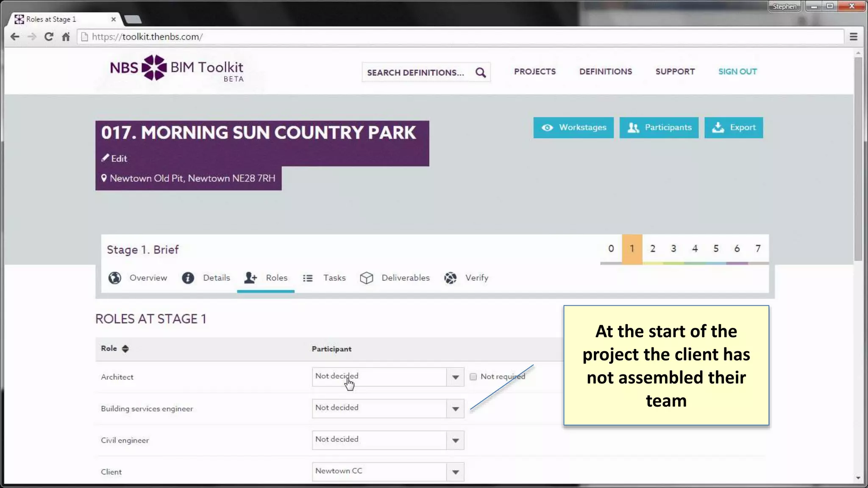The image size is (868, 488).
Task: Open the DEFINITIONS menu item
Action: (x=605, y=72)
